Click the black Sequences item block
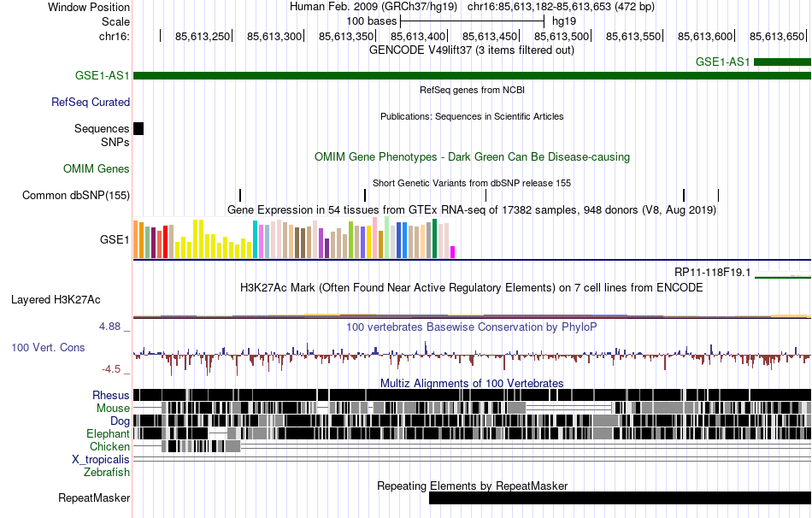This screenshot has height=518, width=812. coord(138,128)
